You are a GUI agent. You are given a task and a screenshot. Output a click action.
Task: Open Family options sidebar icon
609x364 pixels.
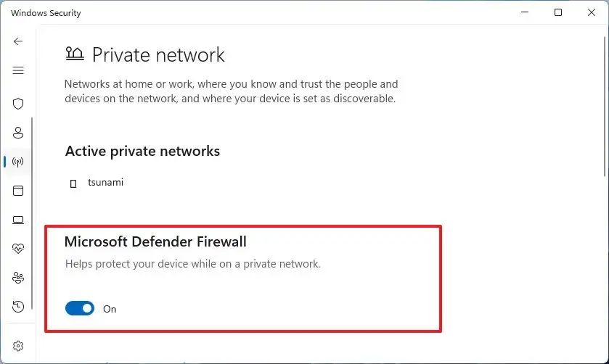coord(18,278)
